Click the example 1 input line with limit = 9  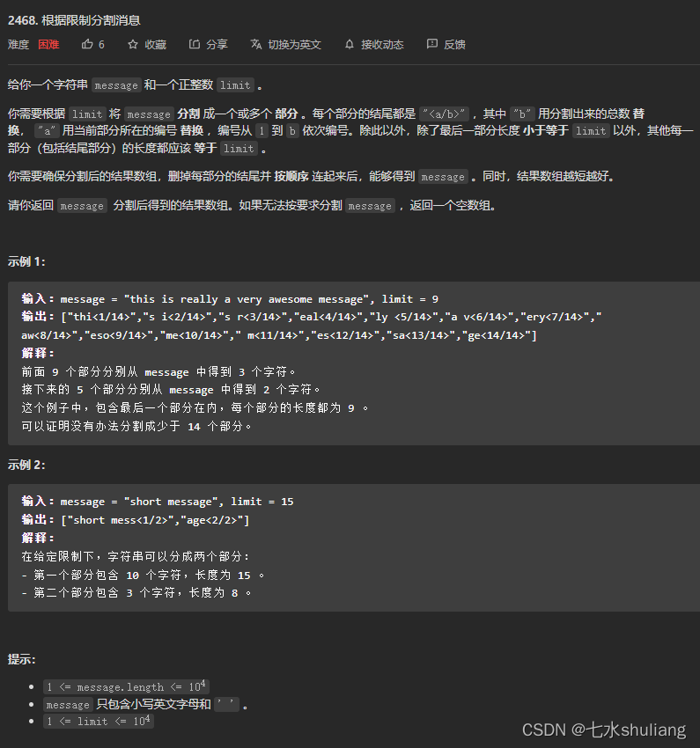[x=230, y=299]
